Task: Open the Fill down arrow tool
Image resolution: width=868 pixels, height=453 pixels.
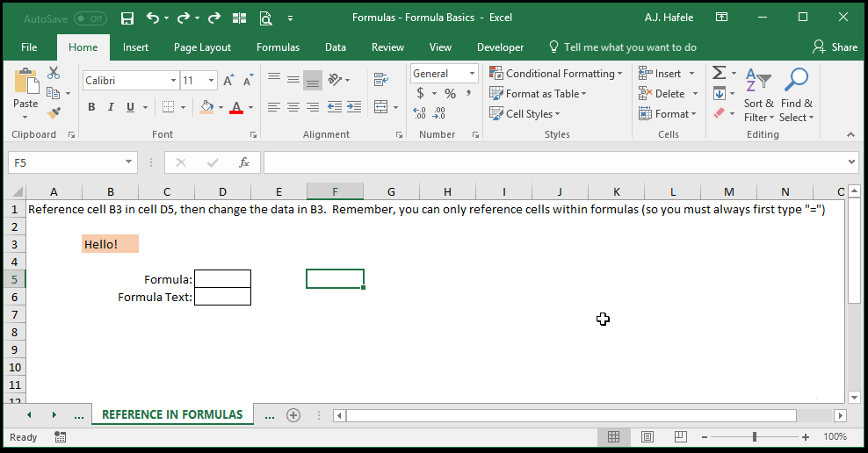Action: coord(720,93)
